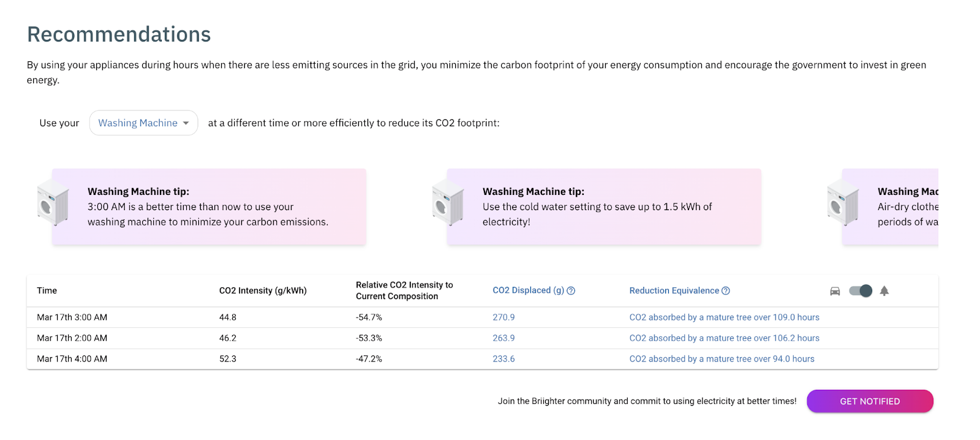Click the 270.9 CO2 displaced value
Image resolution: width=980 pixels, height=440 pixels.
click(503, 317)
